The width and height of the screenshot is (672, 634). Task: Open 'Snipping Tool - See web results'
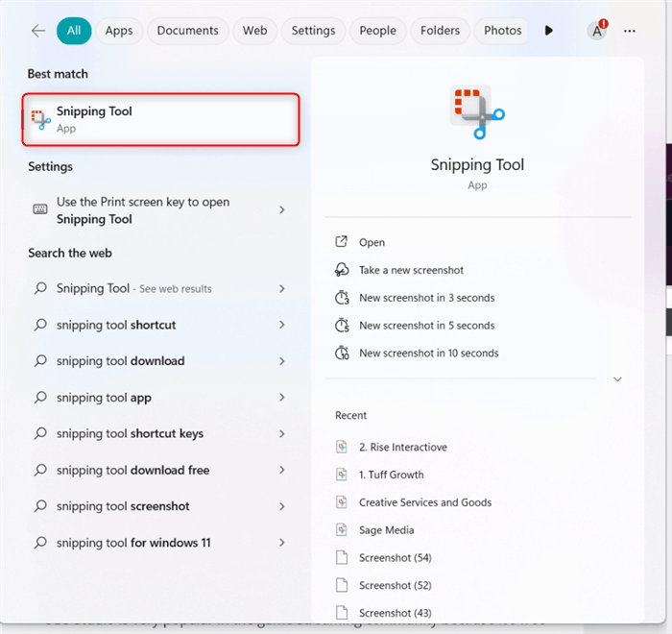(160, 289)
